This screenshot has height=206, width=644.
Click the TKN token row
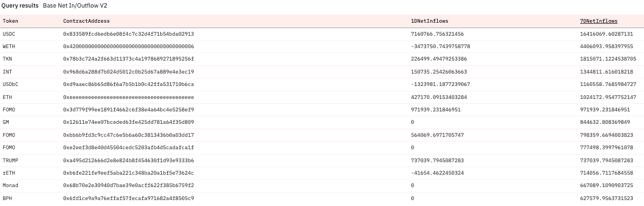pyautogui.click(x=322, y=59)
